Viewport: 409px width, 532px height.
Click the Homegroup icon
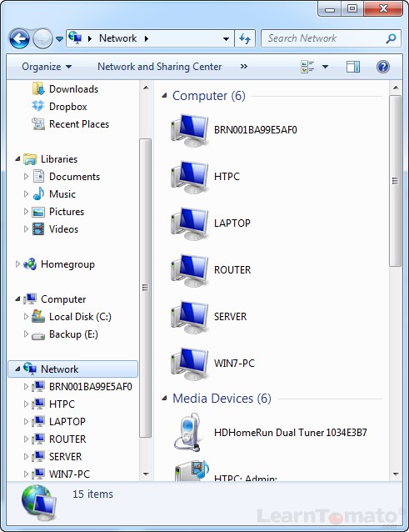coord(30,264)
